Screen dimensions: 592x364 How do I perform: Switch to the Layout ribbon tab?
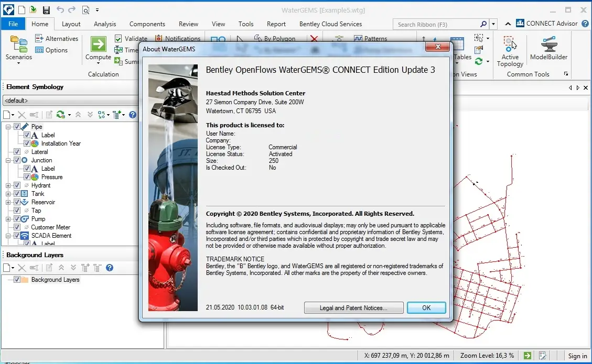pyautogui.click(x=71, y=24)
